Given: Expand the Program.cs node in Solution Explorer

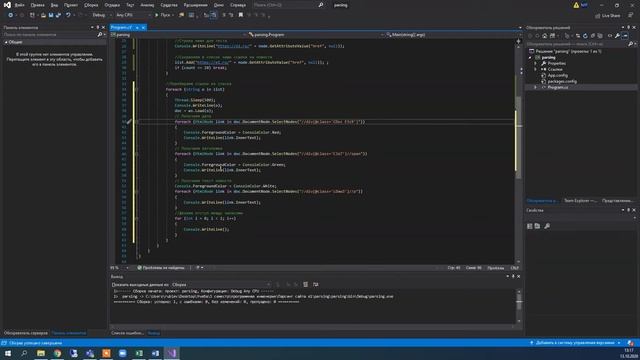Looking at the screenshot, I should tap(536, 87).
